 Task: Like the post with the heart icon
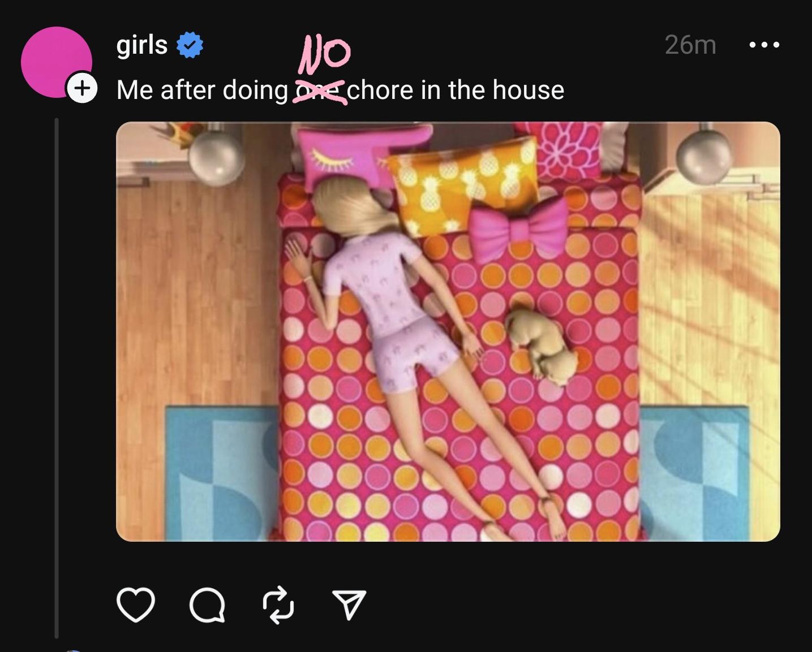[136, 604]
